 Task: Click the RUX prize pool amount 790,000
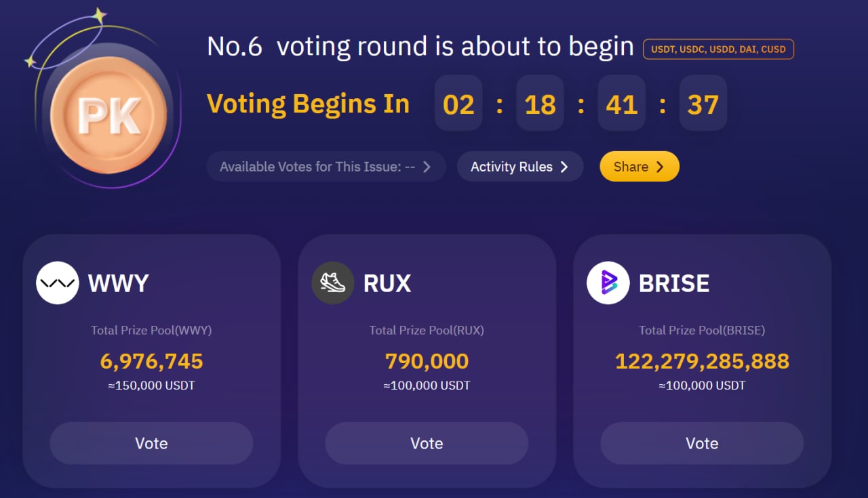pos(427,361)
